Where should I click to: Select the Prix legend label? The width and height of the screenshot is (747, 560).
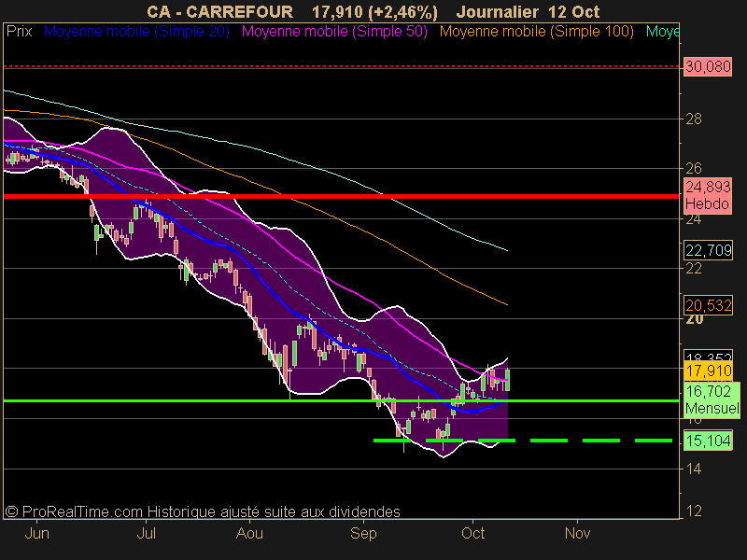pyautogui.click(x=19, y=32)
